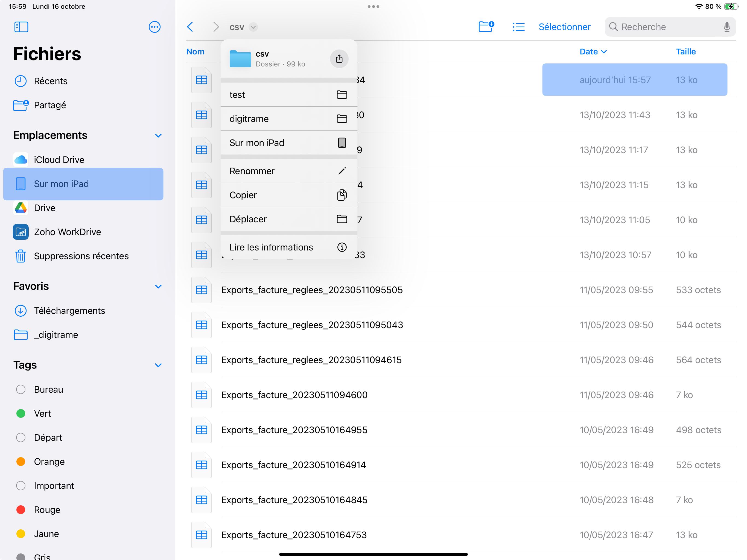Select Déplacer from the menu

(289, 219)
